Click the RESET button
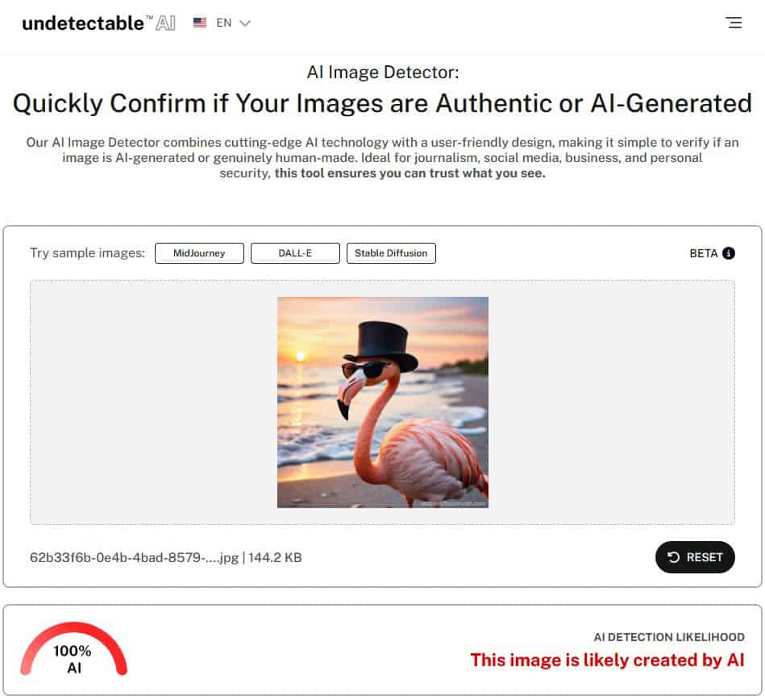Screen dimensions: 765x700 point(695,557)
